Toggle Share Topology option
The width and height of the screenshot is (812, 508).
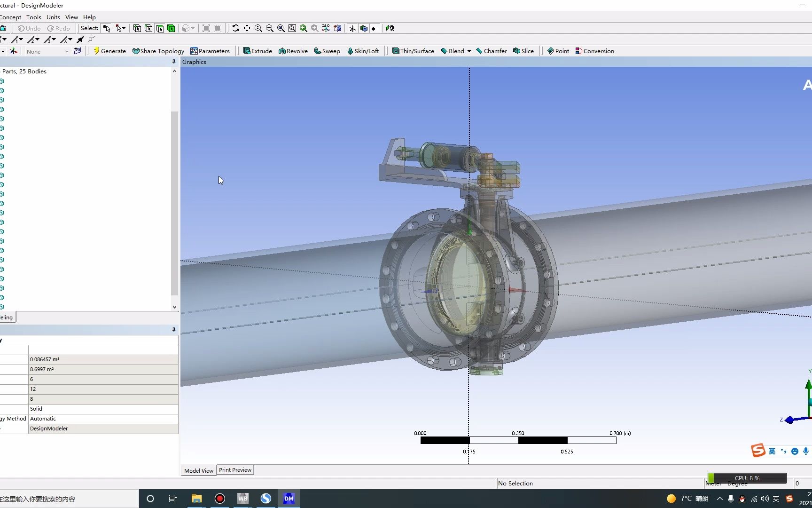pos(158,51)
